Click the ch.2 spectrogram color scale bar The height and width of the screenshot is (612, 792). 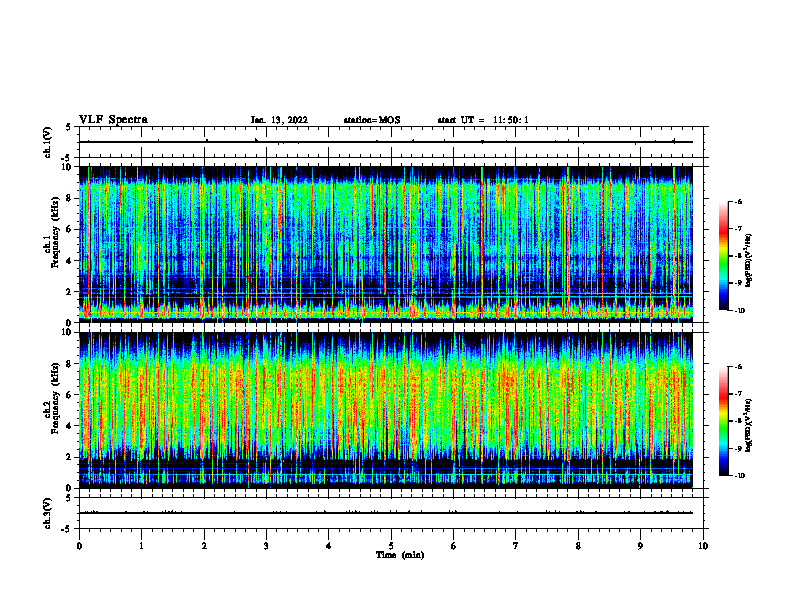[x=723, y=421]
